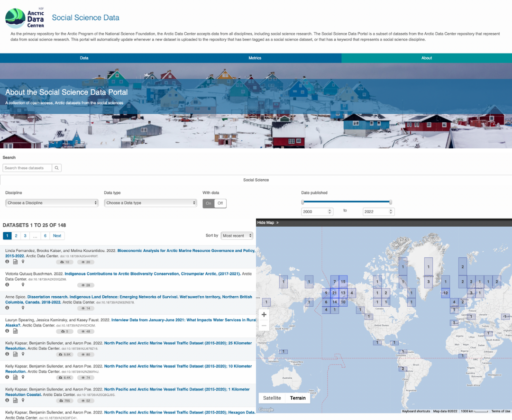This screenshot has width=512, height=420.
Task: Zoom out on the map
Action: (x=264, y=326)
